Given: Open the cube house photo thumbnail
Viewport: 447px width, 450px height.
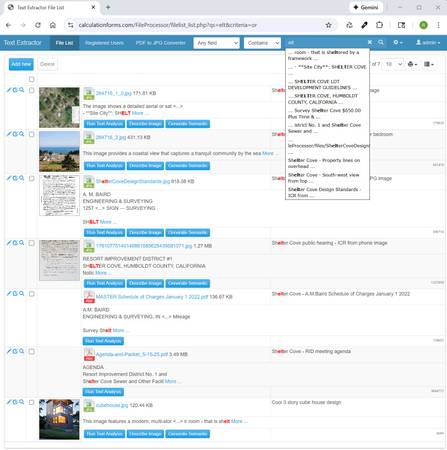Looking at the screenshot, I should click(x=59, y=419).
